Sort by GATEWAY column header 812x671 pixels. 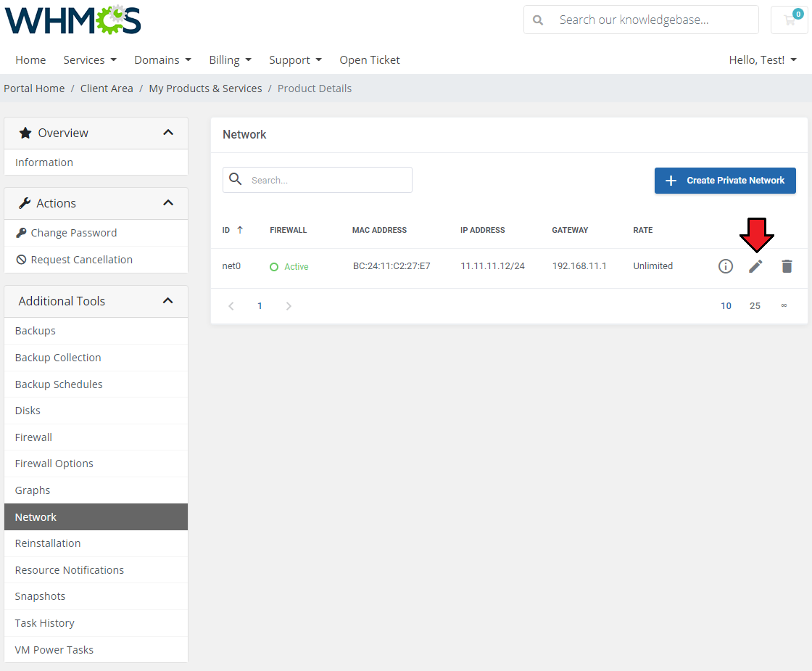point(570,230)
